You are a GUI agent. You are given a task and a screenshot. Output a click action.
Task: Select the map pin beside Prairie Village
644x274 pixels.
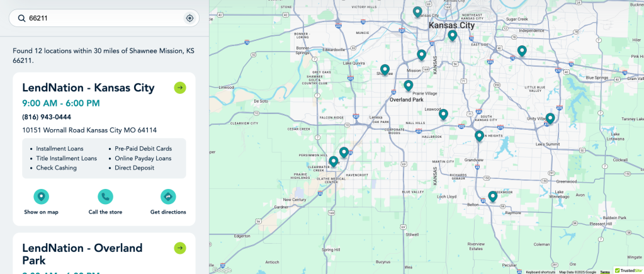pos(408,86)
